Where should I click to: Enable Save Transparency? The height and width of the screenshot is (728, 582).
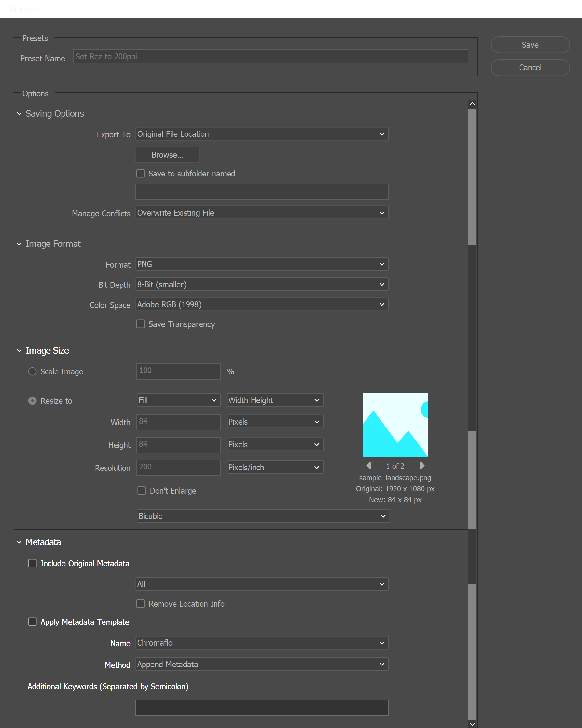[x=140, y=324]
